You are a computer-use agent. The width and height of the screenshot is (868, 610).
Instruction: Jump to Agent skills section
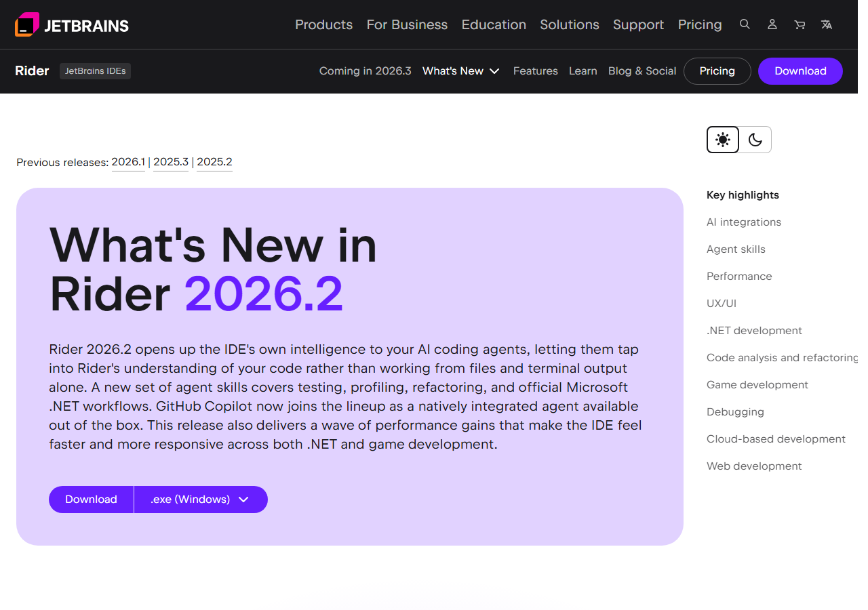pos(736,249)
